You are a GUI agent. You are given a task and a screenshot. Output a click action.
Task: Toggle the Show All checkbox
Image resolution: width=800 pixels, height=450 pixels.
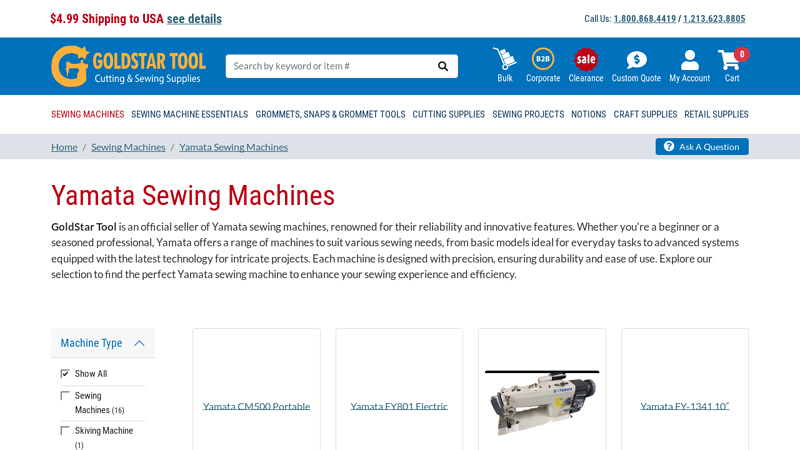pyautogui.click(x=65, y=373)
